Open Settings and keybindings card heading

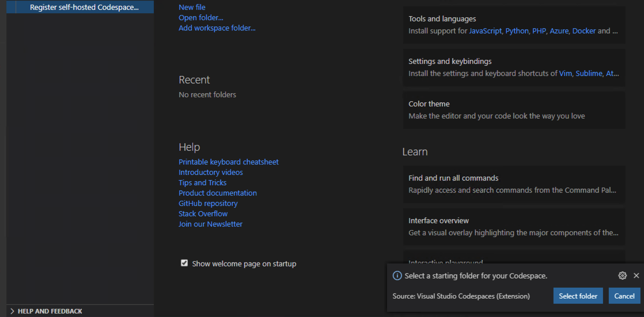pyautogui.click(x=450, y=62)
